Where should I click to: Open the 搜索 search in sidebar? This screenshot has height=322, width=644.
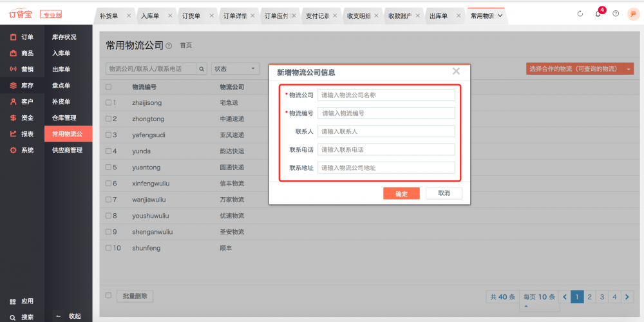coord(22,317)
